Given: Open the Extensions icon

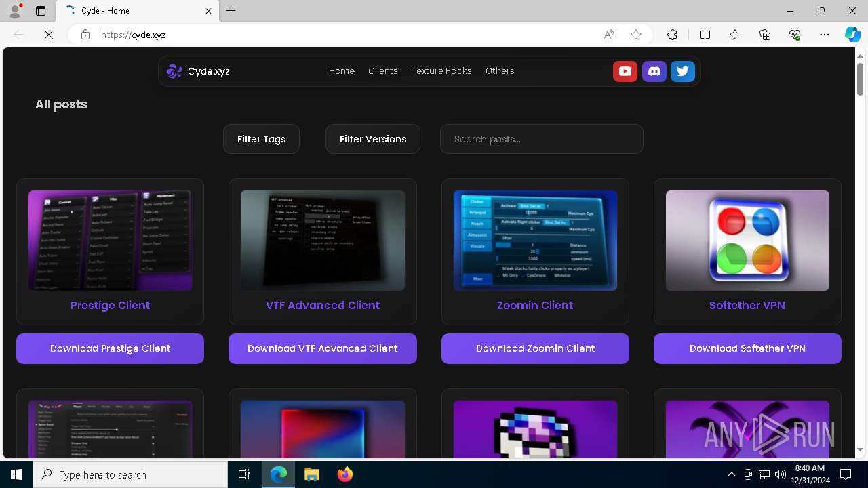Looking at the screenshot, I should (672, 35).
